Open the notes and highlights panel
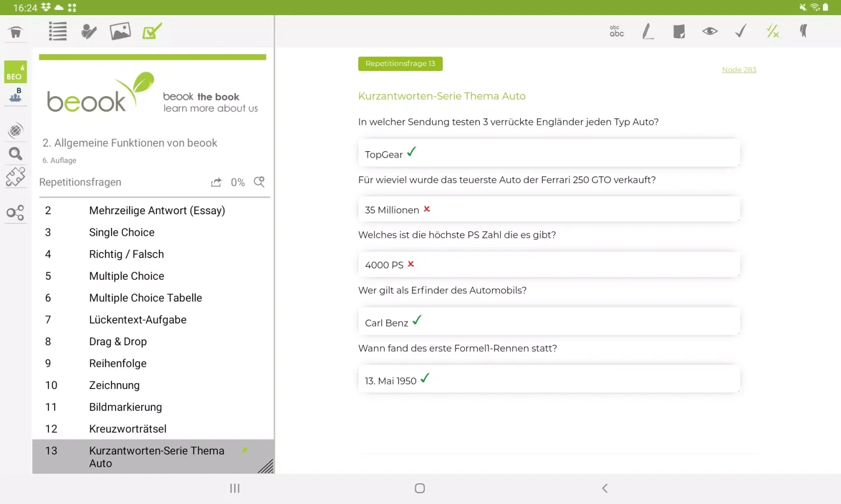 (x=89, y=31)
